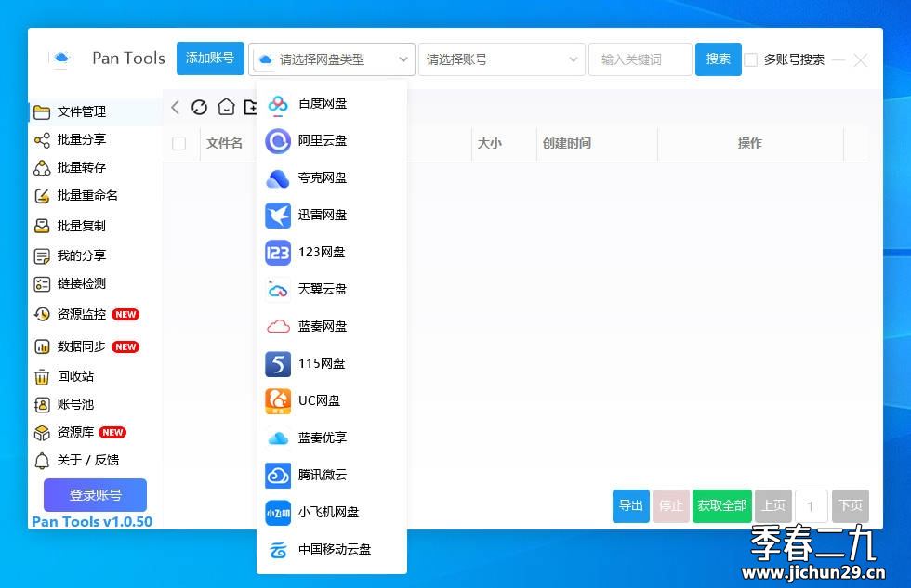Image resolution: width=911 pixels, height=588 pixels.
Task: Select 中国移动云盘 entry
Action: coord(332,550)
